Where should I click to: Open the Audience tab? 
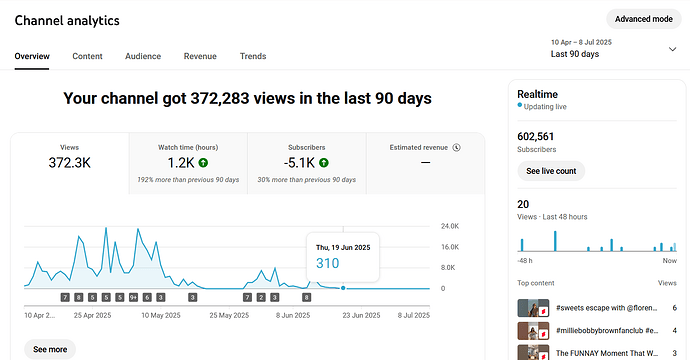tap(143, 56)
